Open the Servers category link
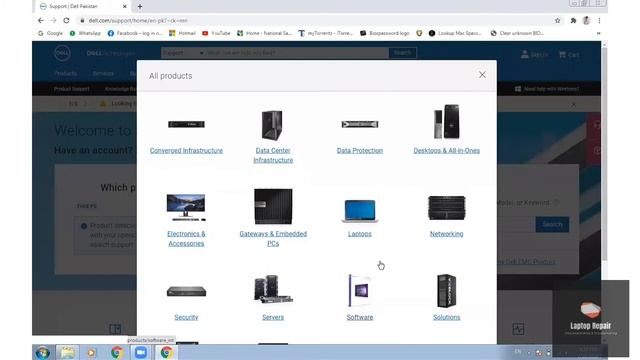The height and width of the screenshot is (360, 640). 273,317
